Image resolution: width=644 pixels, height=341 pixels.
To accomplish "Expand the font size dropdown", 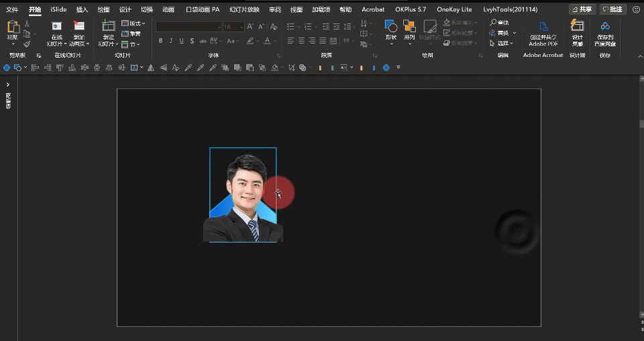I will tap(241, 27).
